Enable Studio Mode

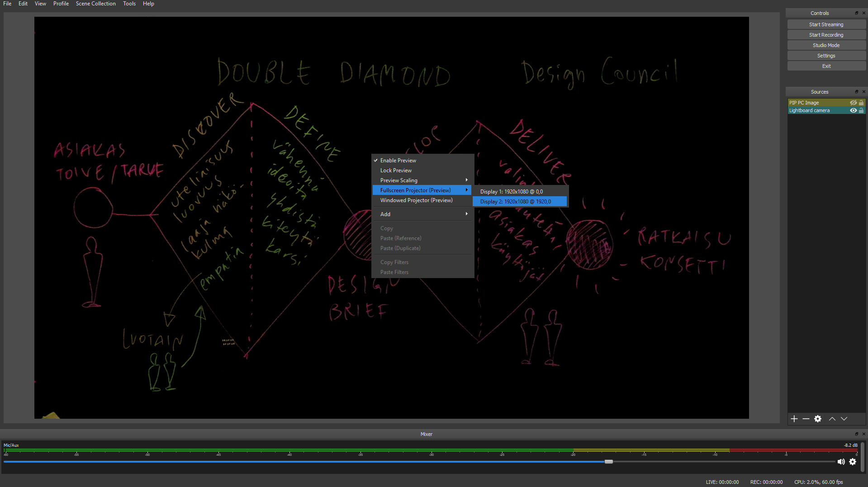click(826, 45)
